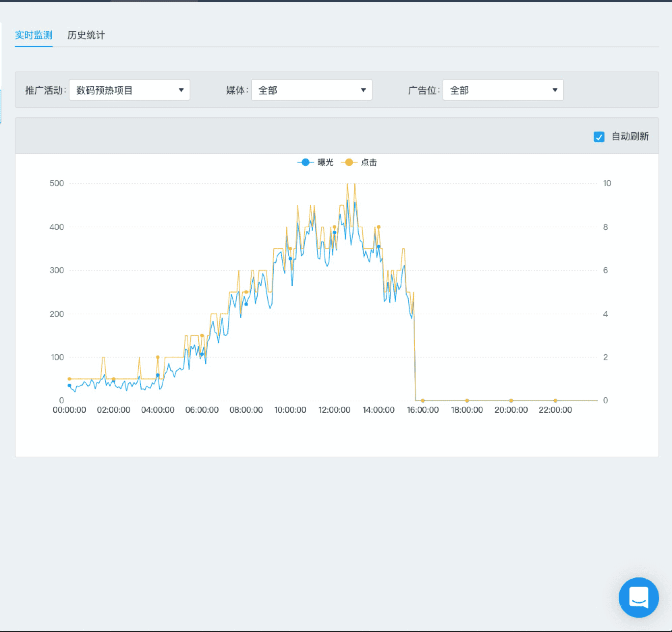Toggle the 曝光 series in the legend
This screenshot has width=672, height=632.
(x=315, y=163)
